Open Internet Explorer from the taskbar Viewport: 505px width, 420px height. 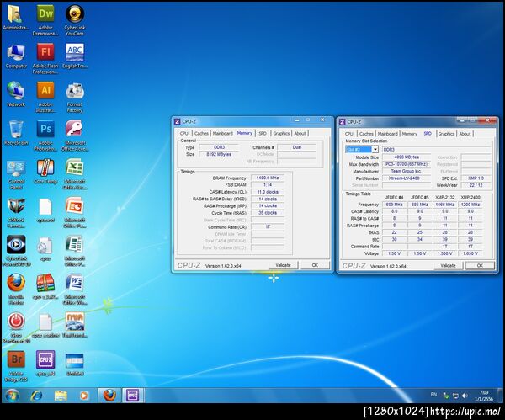click(38, 395)
